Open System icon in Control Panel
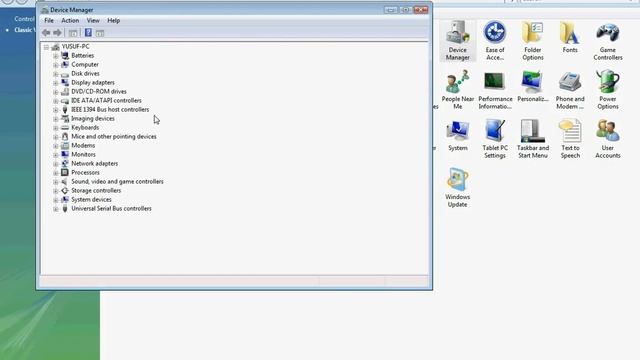 pos(458,136)
